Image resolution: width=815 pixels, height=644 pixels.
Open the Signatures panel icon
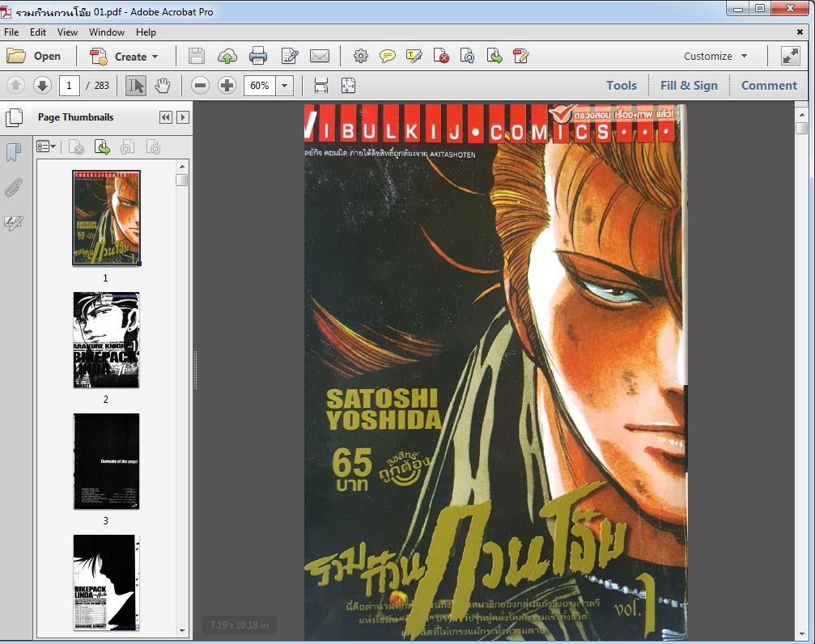(14, 223)
